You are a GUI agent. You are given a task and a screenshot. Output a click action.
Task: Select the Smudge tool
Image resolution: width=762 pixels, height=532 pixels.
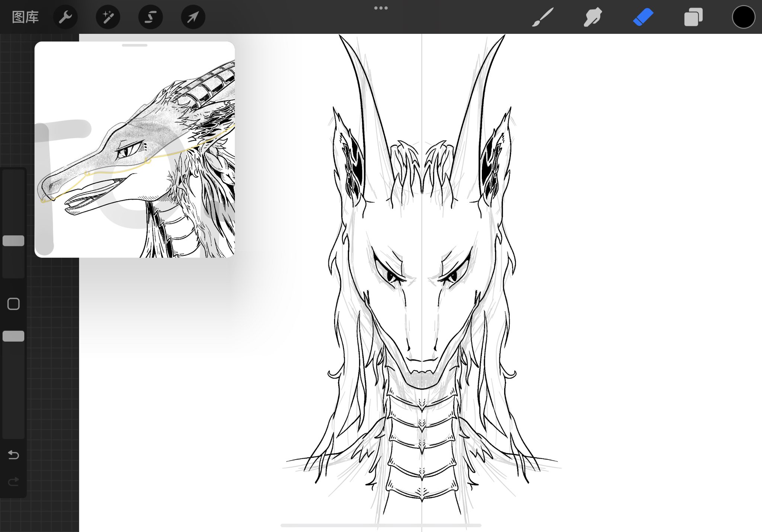click(x=593, y=17)
